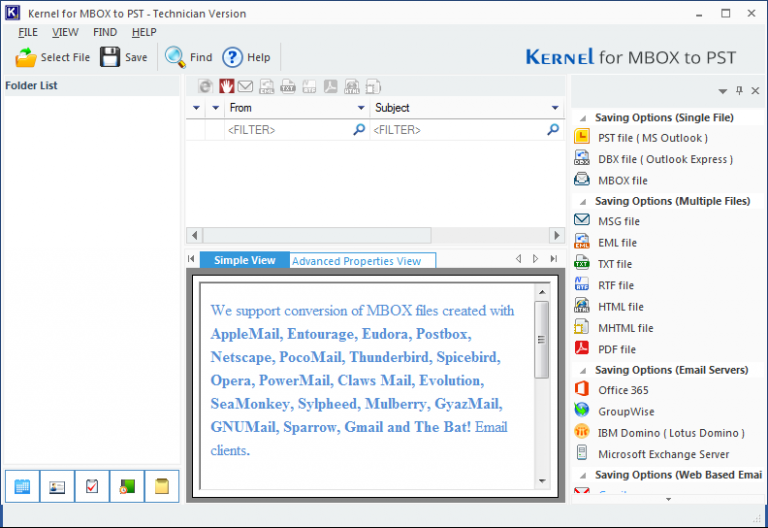Open the tasks clipboard icon
Viewport: 768px width, 528px height.
[x=92, y=487]
